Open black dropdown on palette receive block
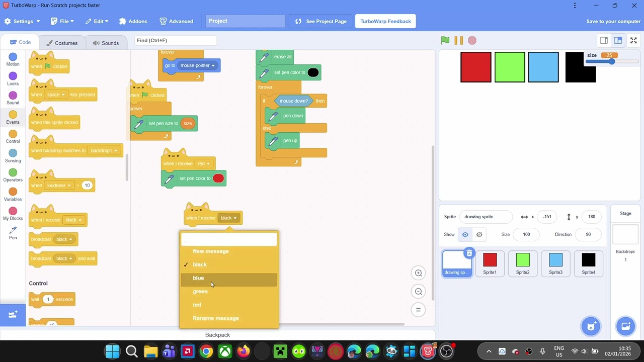The image size is (644, 362). 73,220
